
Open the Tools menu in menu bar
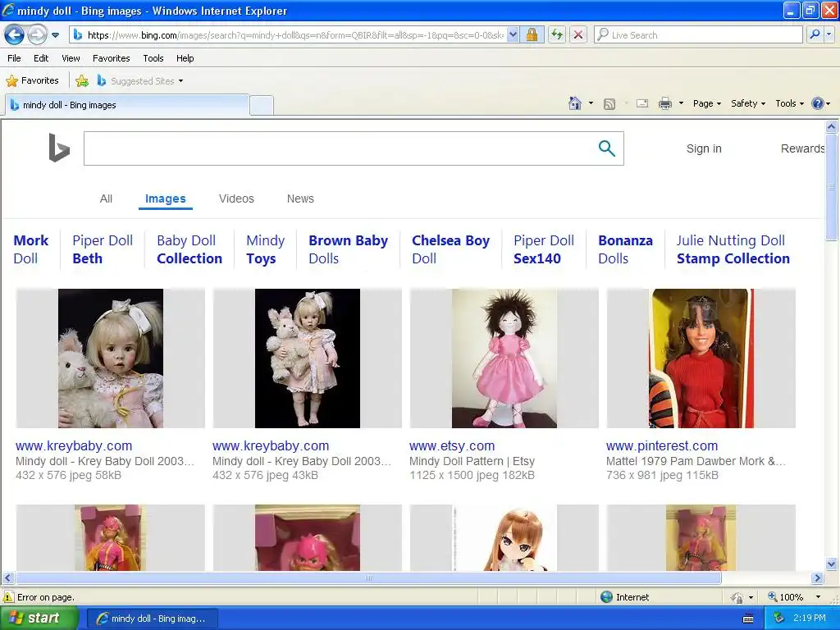tap(153, 58)
